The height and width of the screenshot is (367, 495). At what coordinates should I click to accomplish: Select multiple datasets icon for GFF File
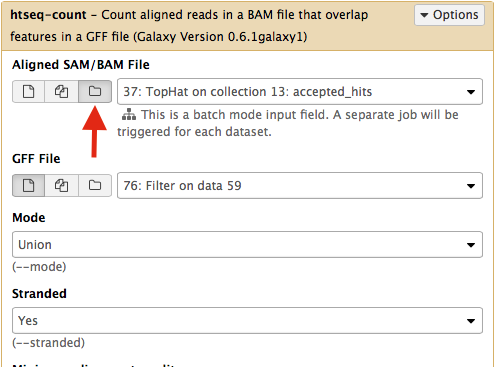61,185
